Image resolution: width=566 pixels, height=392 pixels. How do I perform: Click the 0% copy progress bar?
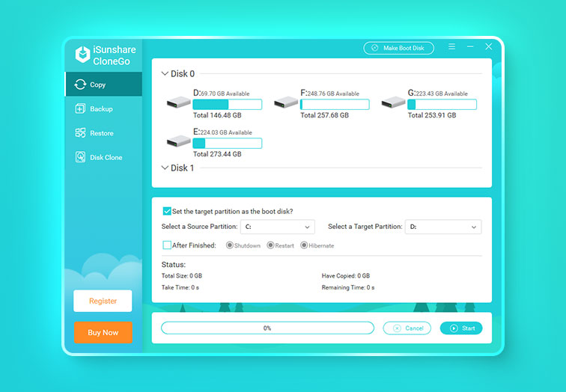tap(267, 328)
